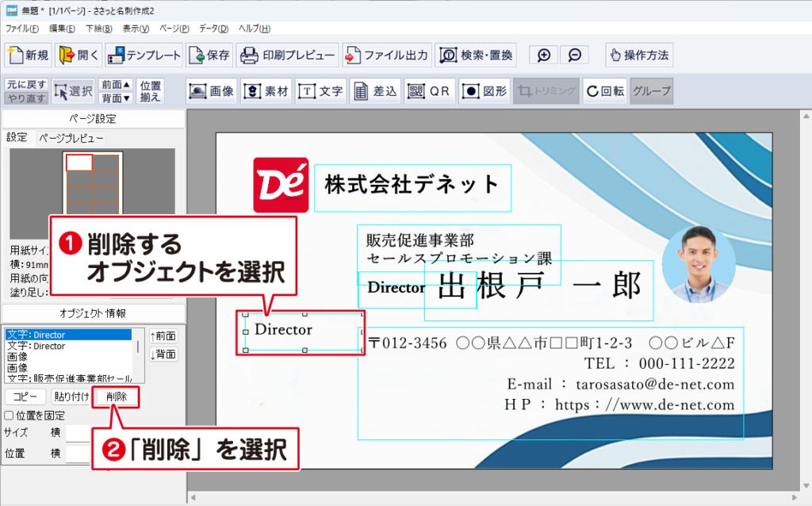Image resolution: width=812 pixels, height=506 pixels.
Task: Click the 貼り付け paste button
Action: pos(71,397)
